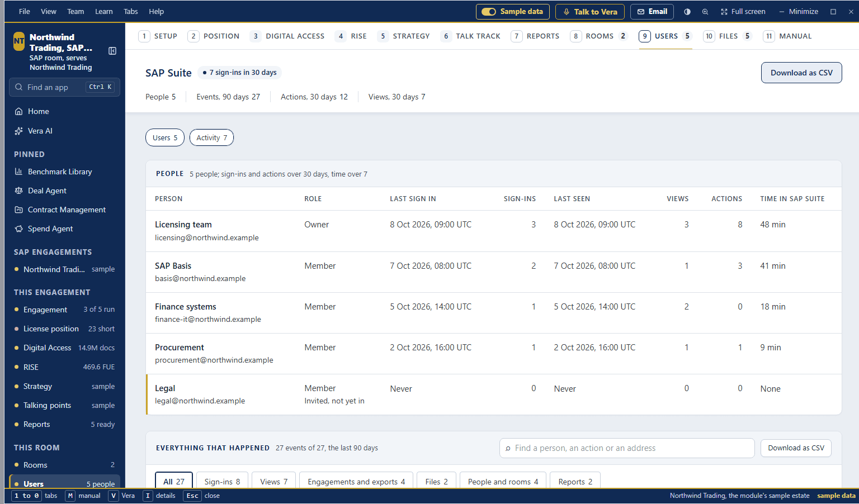859x504 pixels.
Task: Select the Finance systems person name
Action: (186, 307)
